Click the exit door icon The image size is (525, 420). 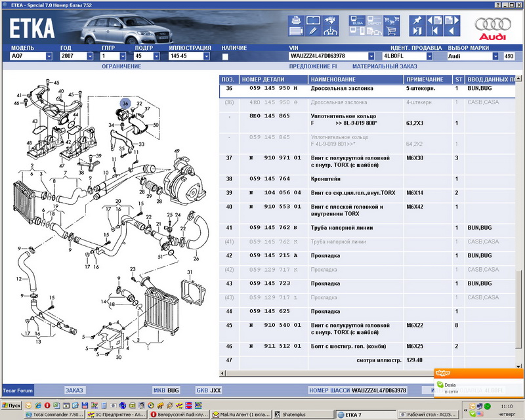417,31
